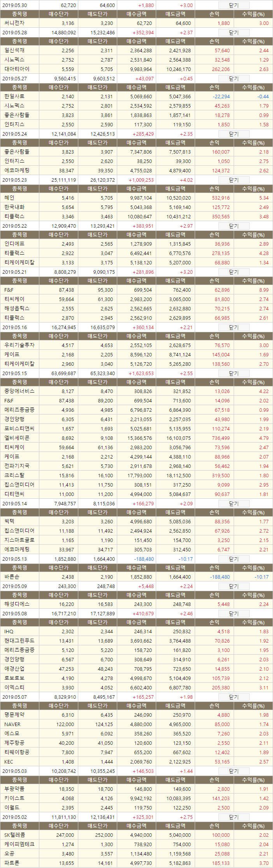Click the 중앙에너비스 stock name
The height and width of the screenshot is (868, 273).
[x=19, y=391]
